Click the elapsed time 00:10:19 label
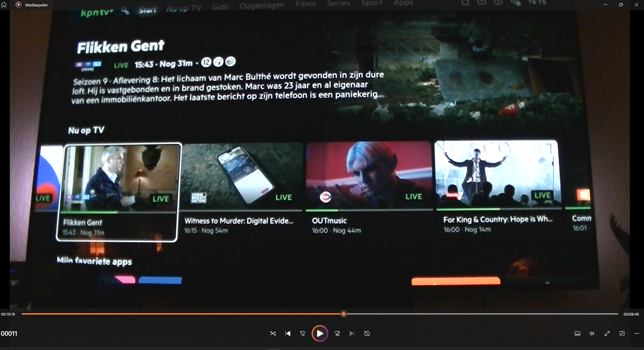The width and height of the screenshot is (644, 350). [8, 314]
